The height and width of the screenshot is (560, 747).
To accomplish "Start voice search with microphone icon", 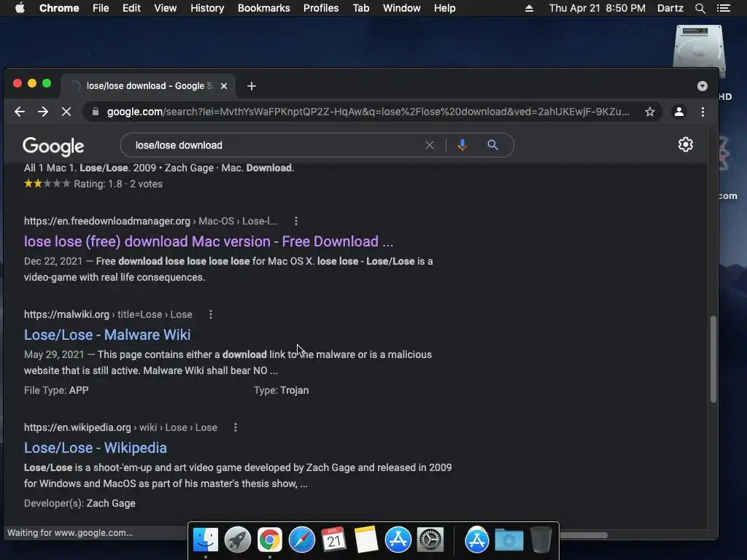I will tap(462, 145).
